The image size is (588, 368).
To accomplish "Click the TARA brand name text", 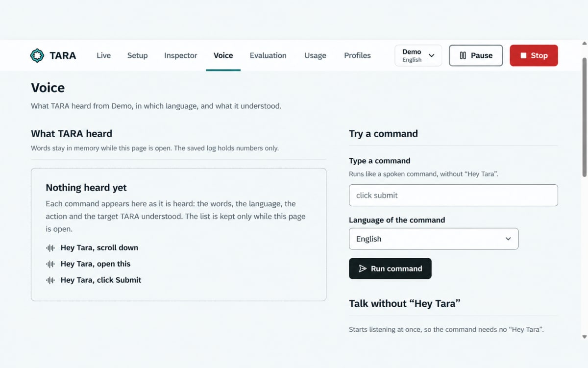I will pyautogui.click(x=63, y=55).
